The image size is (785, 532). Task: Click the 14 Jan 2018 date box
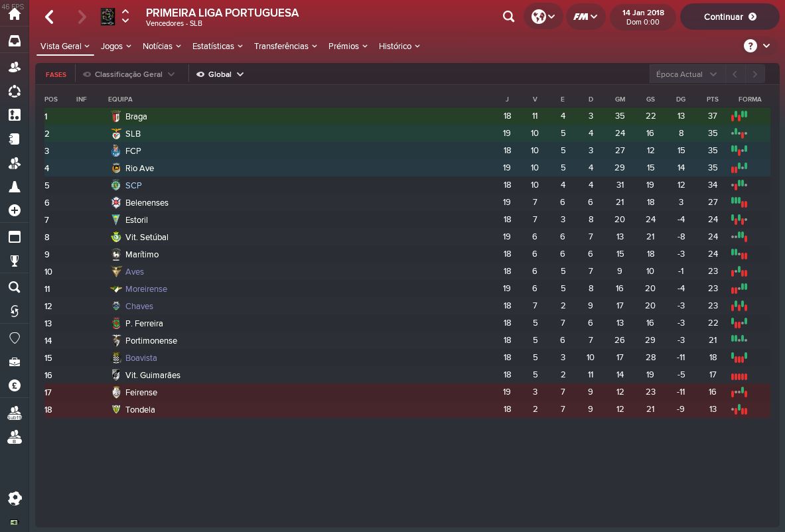(x=643, y=17)
